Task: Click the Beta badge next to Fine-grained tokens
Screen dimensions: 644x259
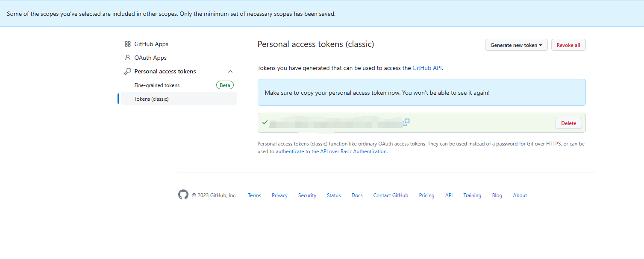Action: point(225,85)
